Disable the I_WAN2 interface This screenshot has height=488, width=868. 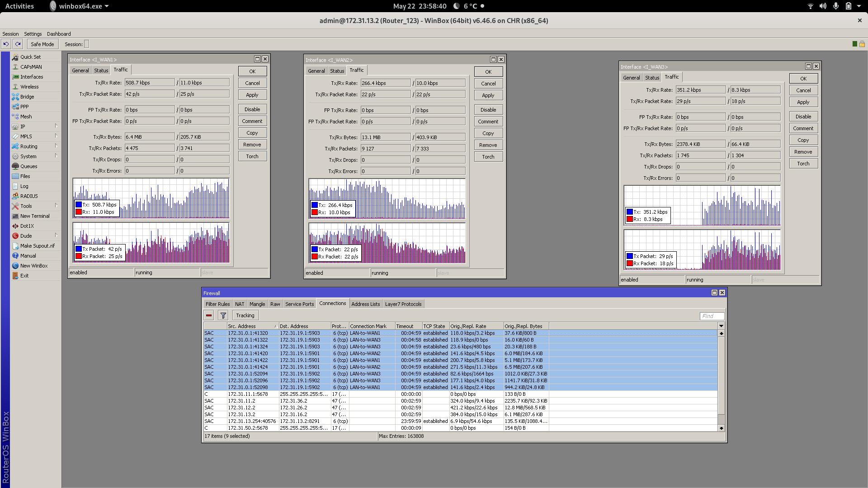pos(488,110)
